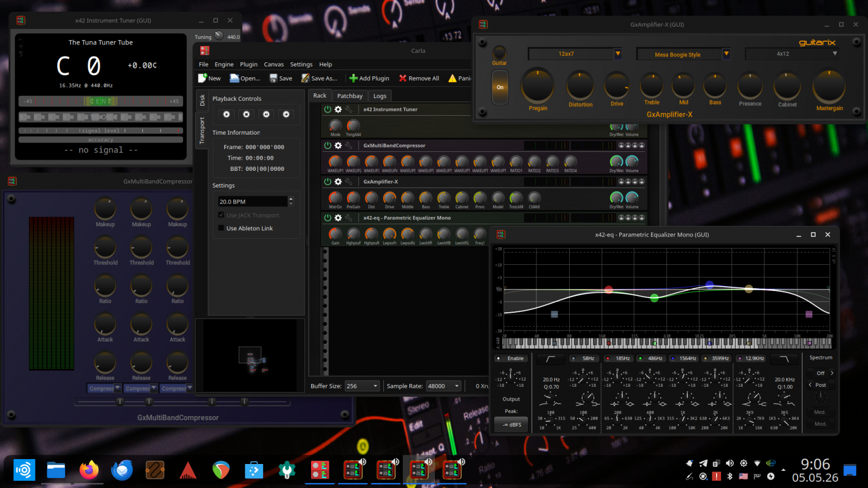The height and width of the screenshot is (488, 868).
Task: Click Add Plugin in Carla toolbar
Action: click(369, 78)
